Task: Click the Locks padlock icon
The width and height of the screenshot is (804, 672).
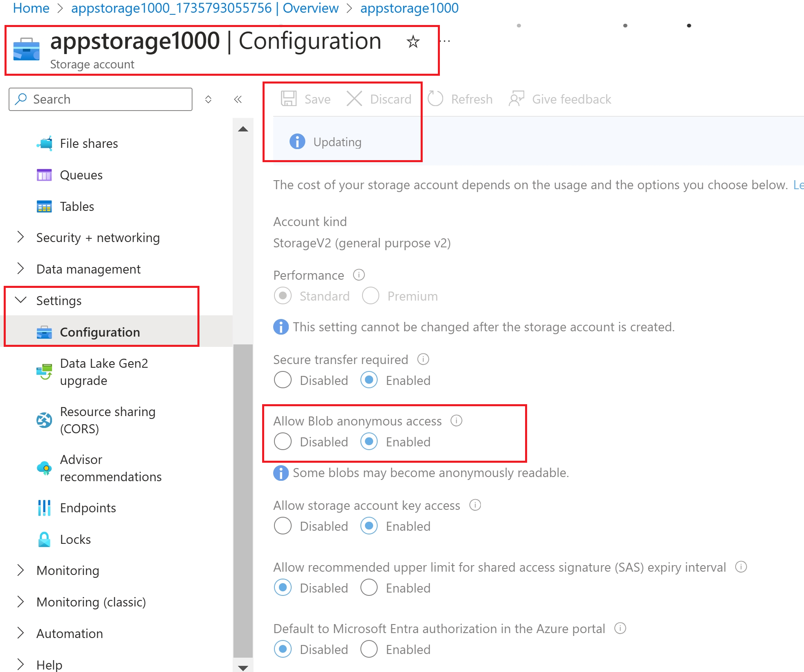Action: [44, 539]
